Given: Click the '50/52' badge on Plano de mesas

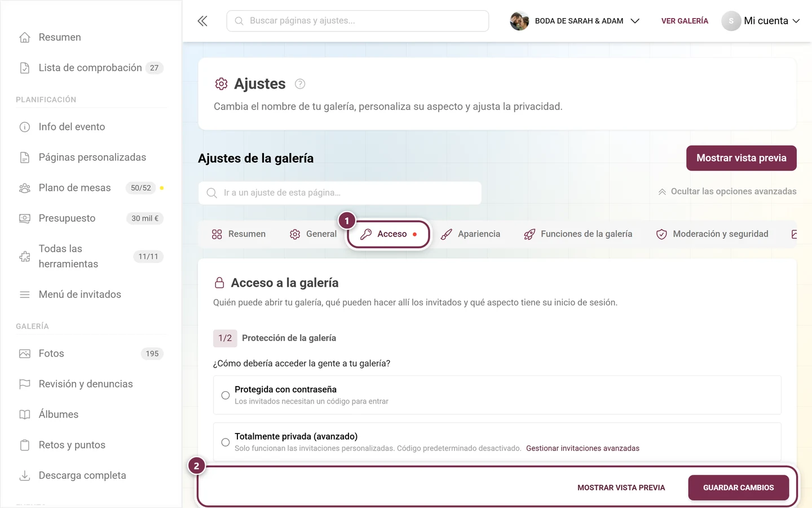Looking at the screenshot, I should pyautogui.click(x=141, y=188).
